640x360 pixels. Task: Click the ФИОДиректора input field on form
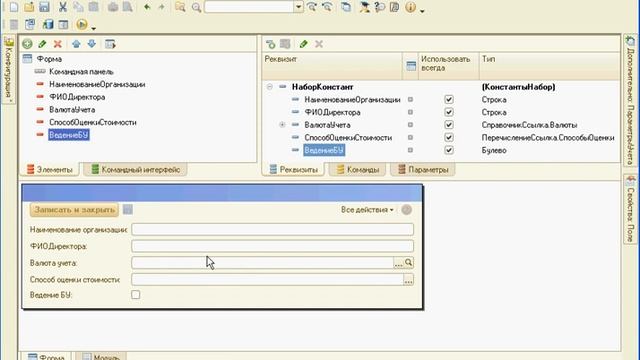point(272,246)
